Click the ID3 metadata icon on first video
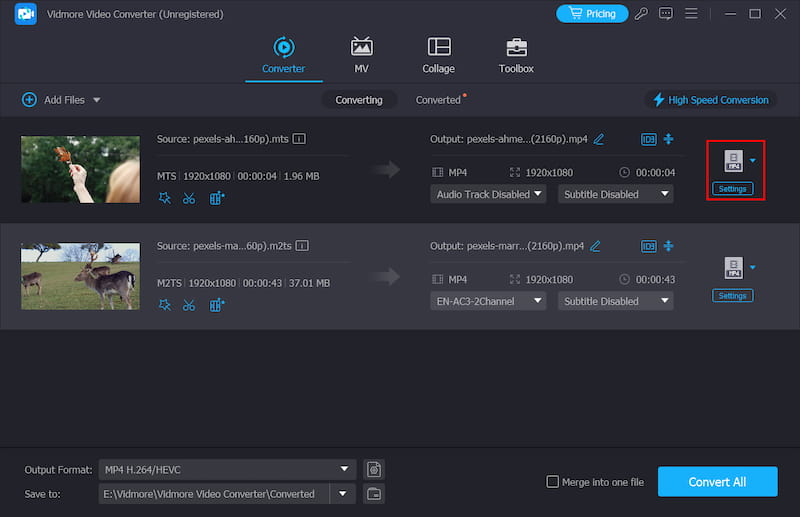 tap(648, 139)
